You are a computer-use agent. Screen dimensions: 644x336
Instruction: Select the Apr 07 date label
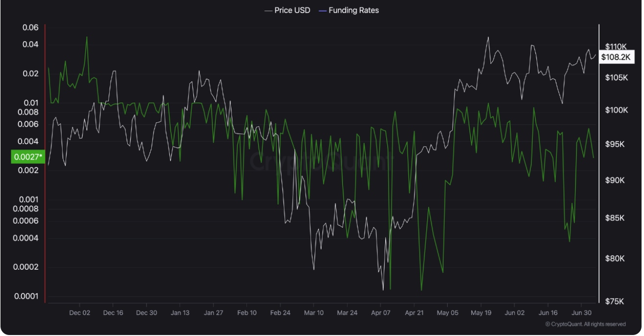click(x=381, y=312)
